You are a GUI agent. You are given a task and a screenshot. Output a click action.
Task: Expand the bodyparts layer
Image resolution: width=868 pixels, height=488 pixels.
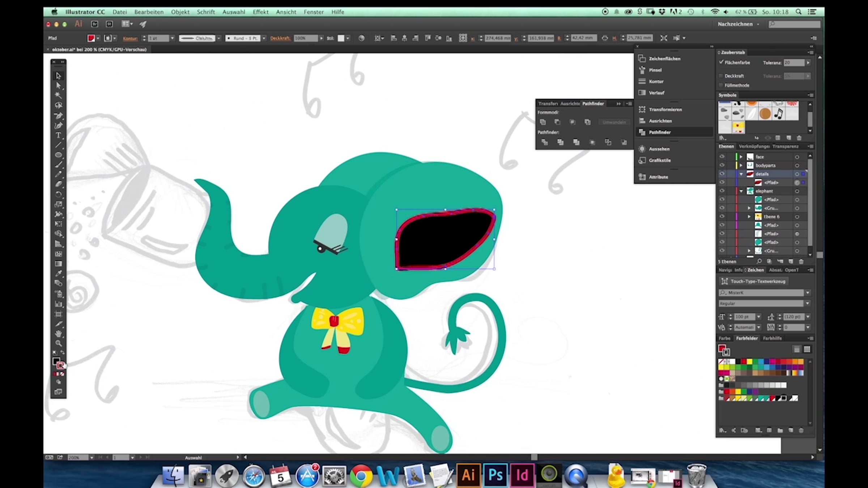[741, 166]
